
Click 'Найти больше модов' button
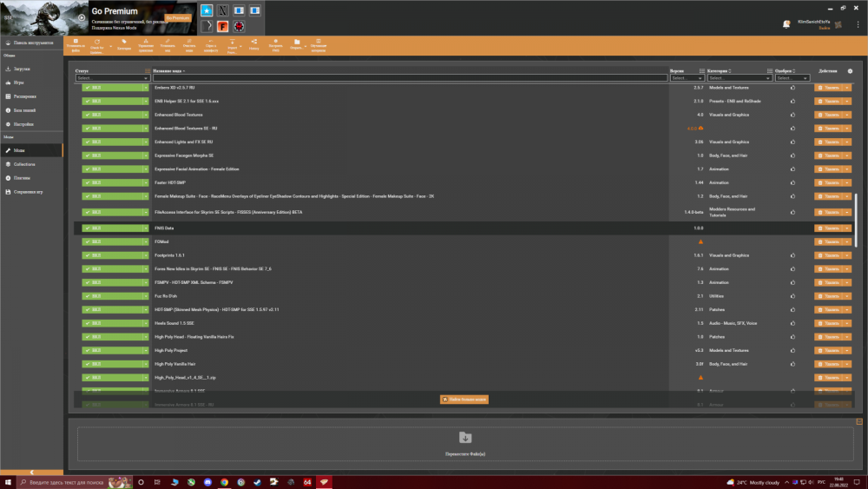click(464, 400)
